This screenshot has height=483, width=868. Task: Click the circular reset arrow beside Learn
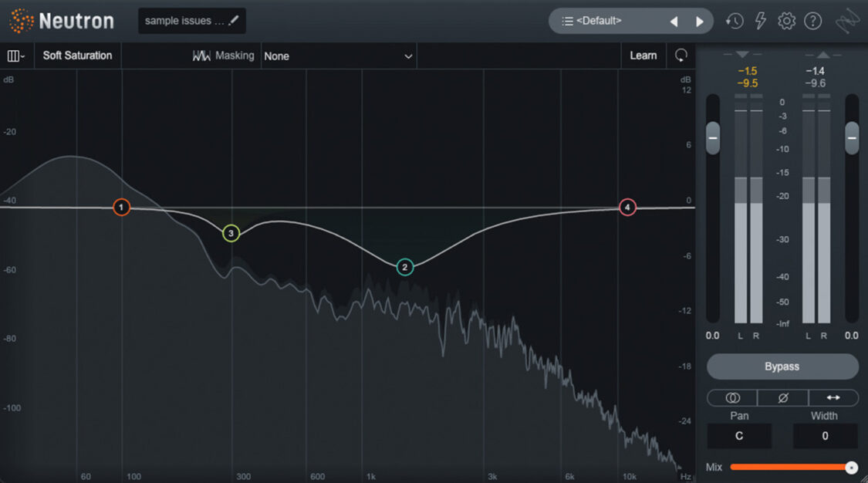[680, 56]
